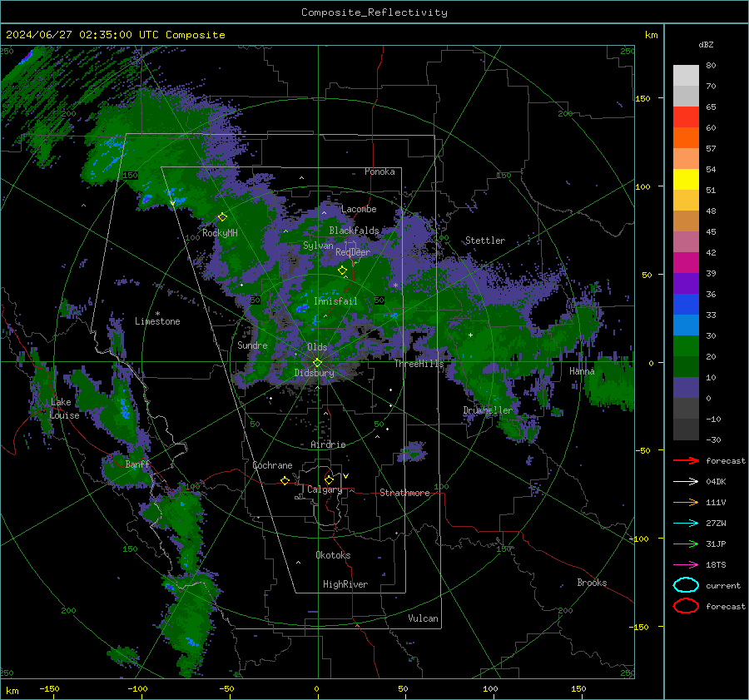Click the RockyMH label

point(220,233)
